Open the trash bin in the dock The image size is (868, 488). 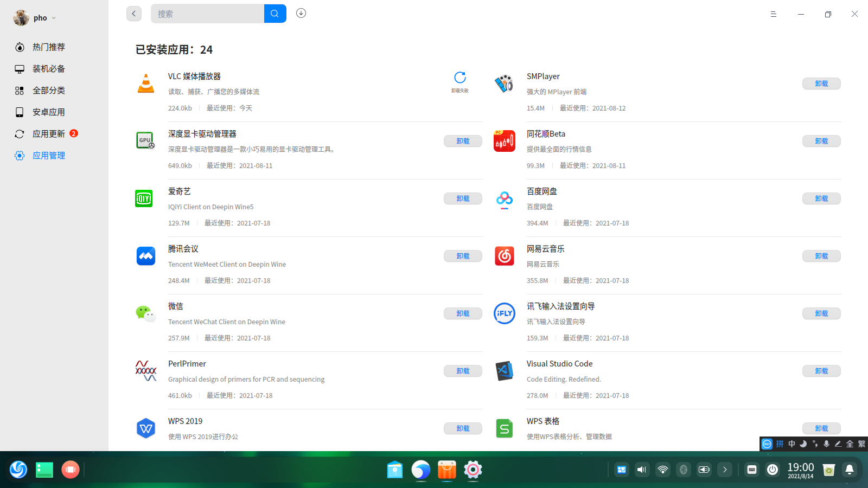(x=829, y=470)
